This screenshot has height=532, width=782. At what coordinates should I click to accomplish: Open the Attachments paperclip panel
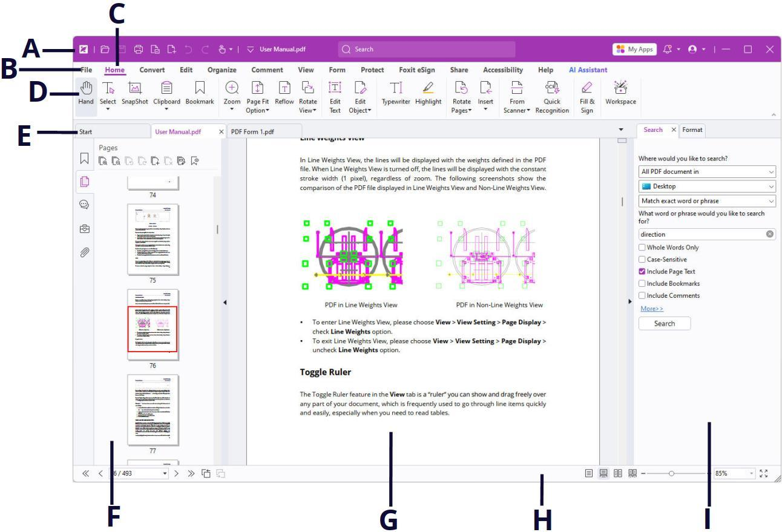coord(85,252)
